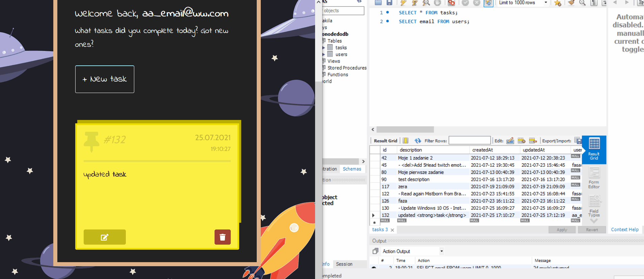Open SQL script file icon in Workbench toolbar
The image size is (644, 279).
378,3
